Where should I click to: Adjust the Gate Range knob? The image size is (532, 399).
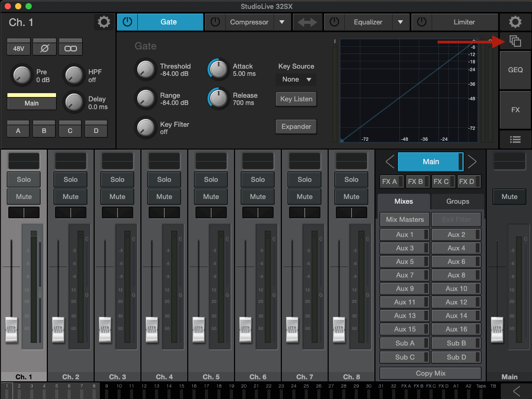[x=146, y=99]
